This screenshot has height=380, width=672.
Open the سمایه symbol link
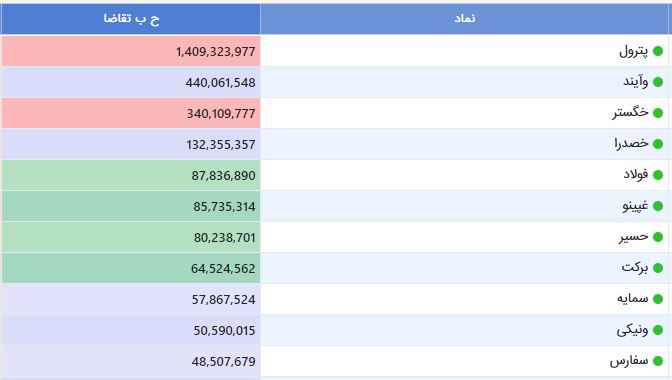[633, 299]
